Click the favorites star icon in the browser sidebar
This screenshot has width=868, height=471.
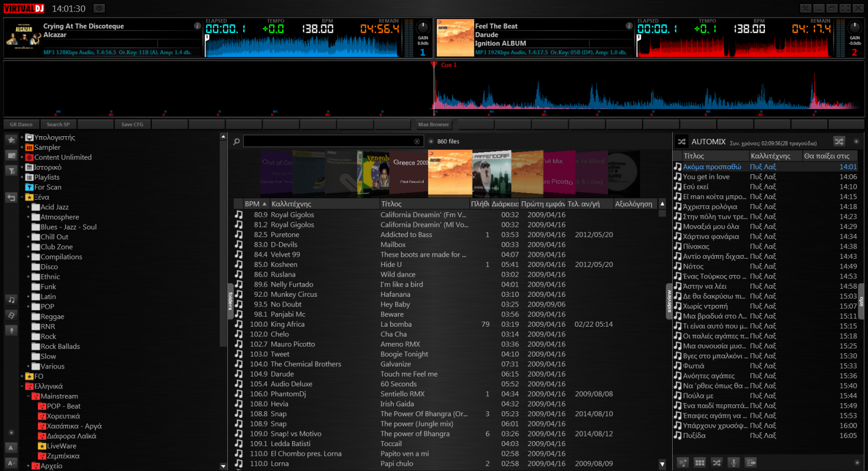point(11,140)
